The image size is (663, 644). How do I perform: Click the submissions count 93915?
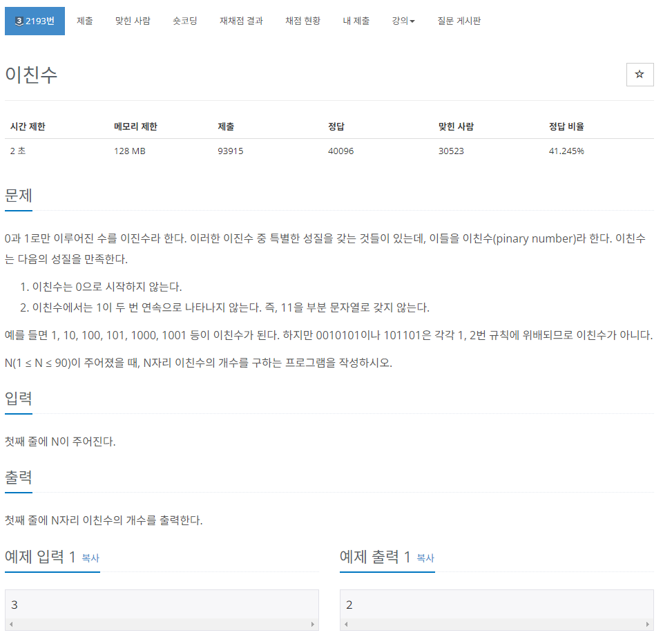click(x=231, y=151)
